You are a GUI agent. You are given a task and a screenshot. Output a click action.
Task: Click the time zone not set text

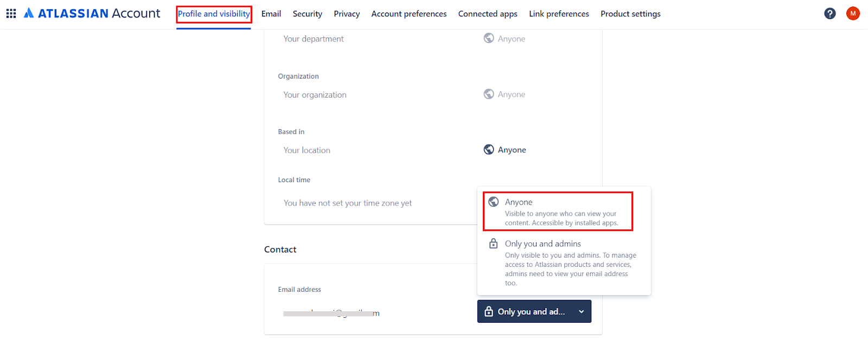(348, 203)
